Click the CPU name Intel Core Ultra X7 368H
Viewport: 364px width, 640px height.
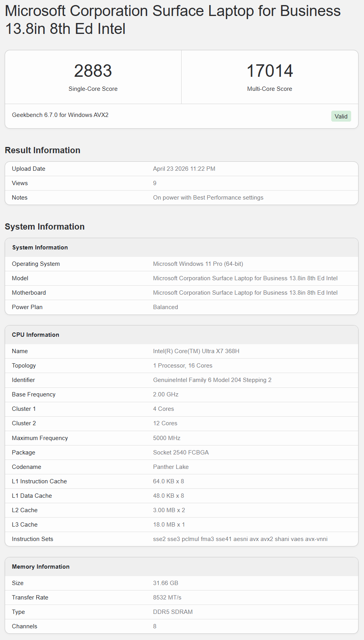[x=196, y=351]
